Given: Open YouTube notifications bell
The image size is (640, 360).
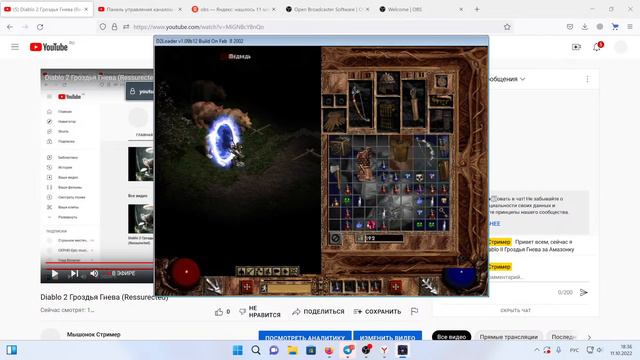Looking at the screenshot, I should pyautogui.click(x=597, y=47).
